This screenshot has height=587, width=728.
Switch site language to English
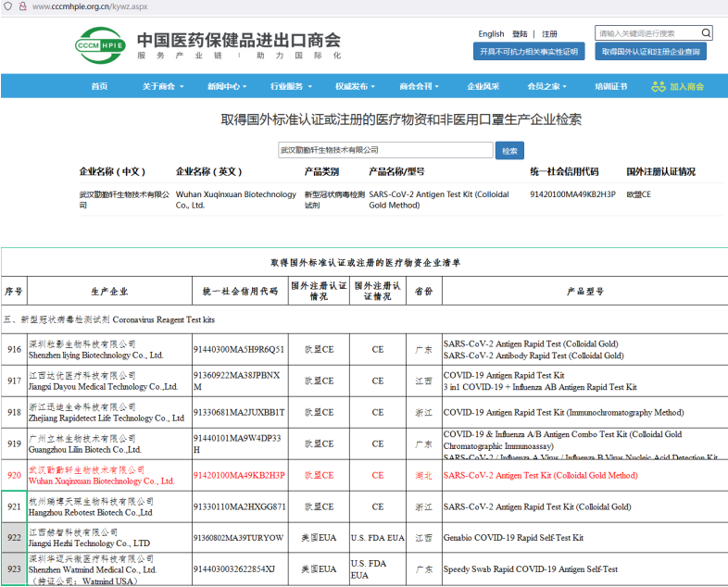pyautogui.click(x=491, y=34)
